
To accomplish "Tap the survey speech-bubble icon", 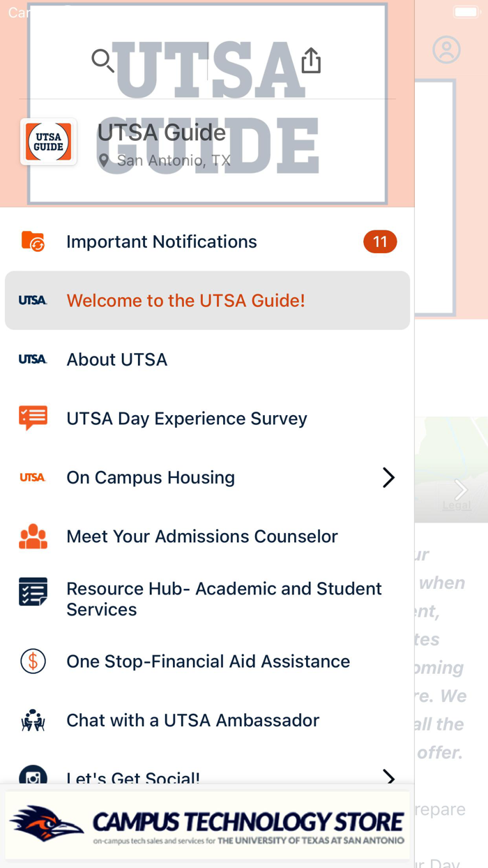I will click(33, 418).
